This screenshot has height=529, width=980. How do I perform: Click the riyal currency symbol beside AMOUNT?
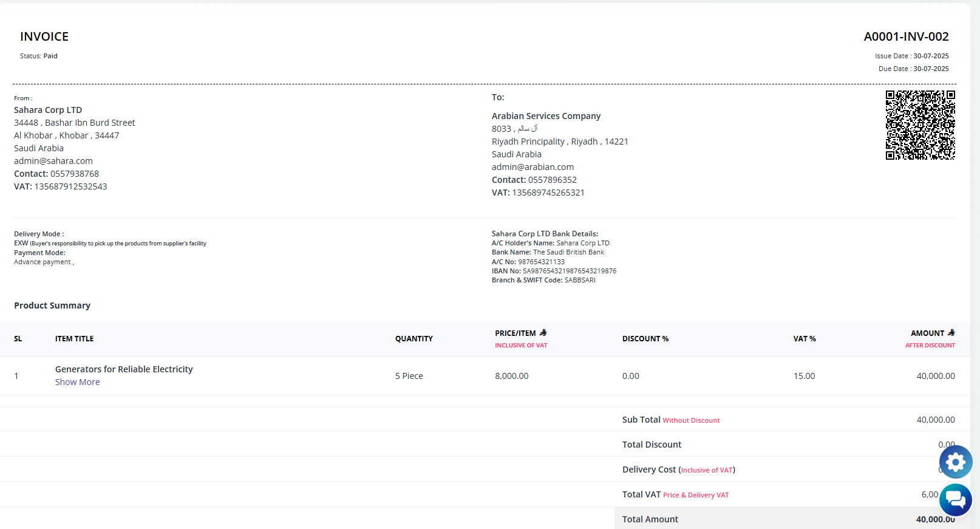point(951,333)
